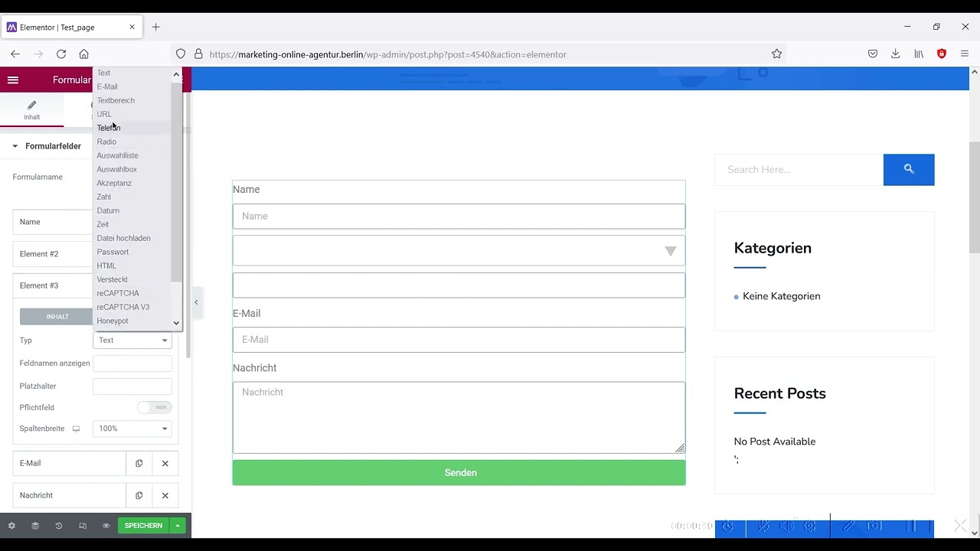This screenshot has height=551, width=980.
Task: Click the Search Here input box
Action: (799, 170)
